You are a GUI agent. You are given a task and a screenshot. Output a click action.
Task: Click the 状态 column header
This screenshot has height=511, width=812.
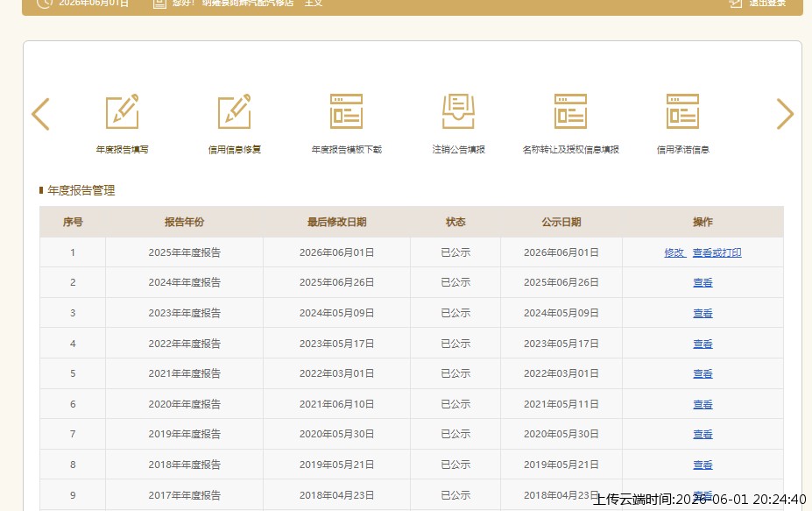455,222
